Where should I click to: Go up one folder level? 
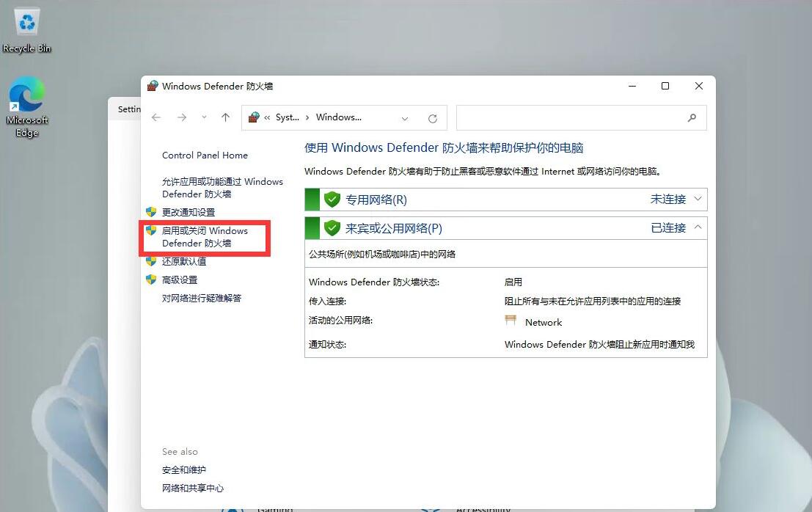point(225,117)
